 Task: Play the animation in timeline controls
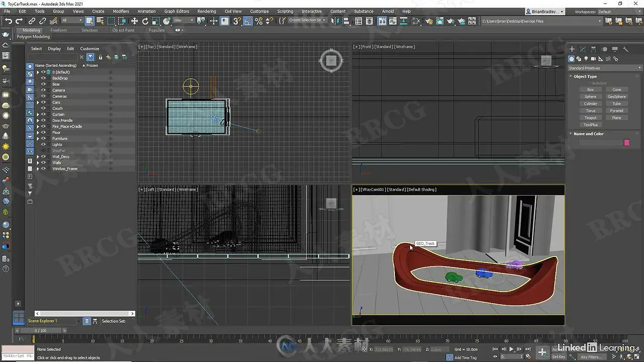tap(512, 349)
